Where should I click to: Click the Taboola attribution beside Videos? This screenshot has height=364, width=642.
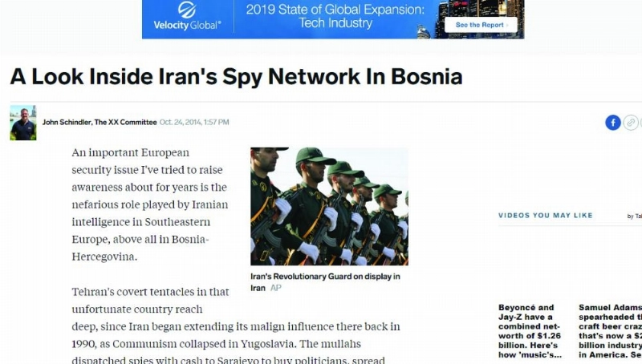635,216
